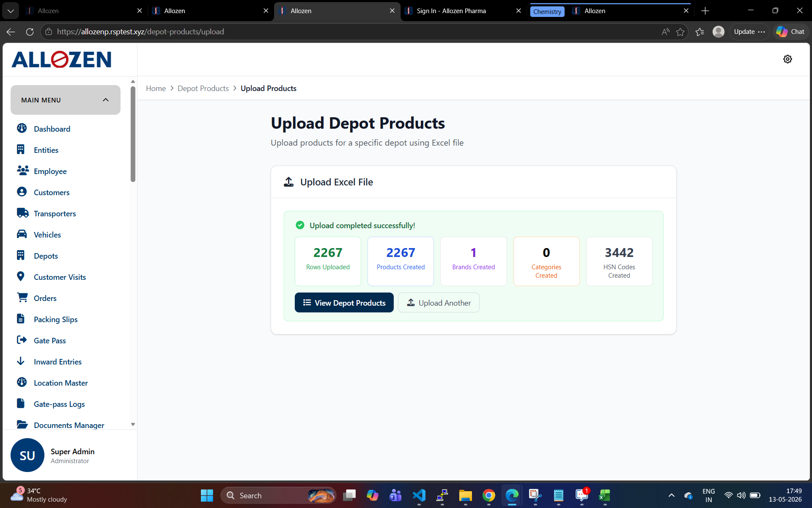The width and height of the screenshot is (812, 508).
Task: Click the Upload Another button
Action: (x=439, y=303)
